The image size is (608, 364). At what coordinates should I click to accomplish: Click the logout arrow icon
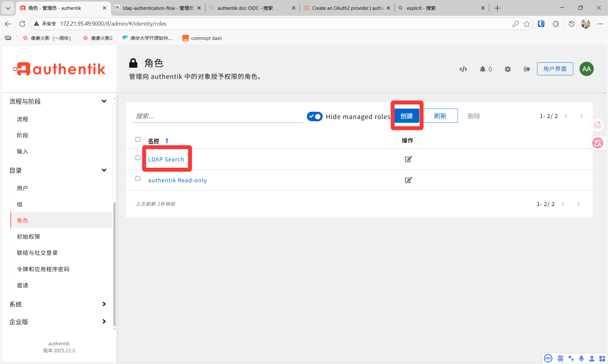tap(527, 69)
